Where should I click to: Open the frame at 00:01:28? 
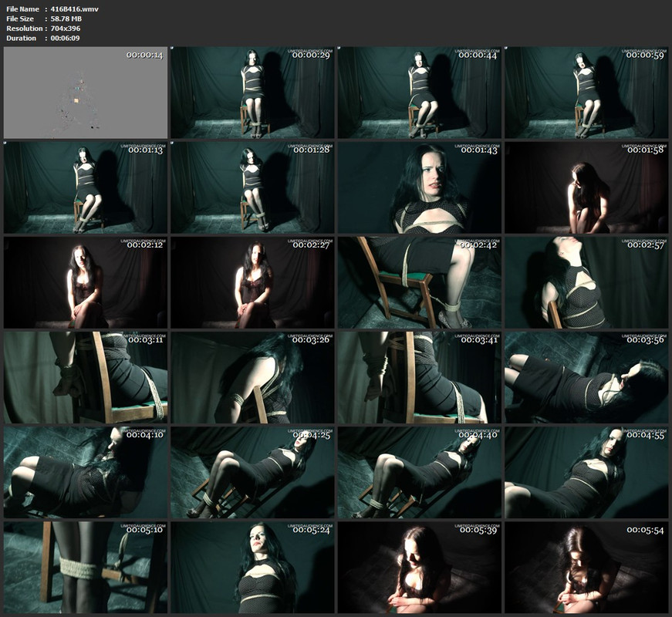tap(252, 187)
